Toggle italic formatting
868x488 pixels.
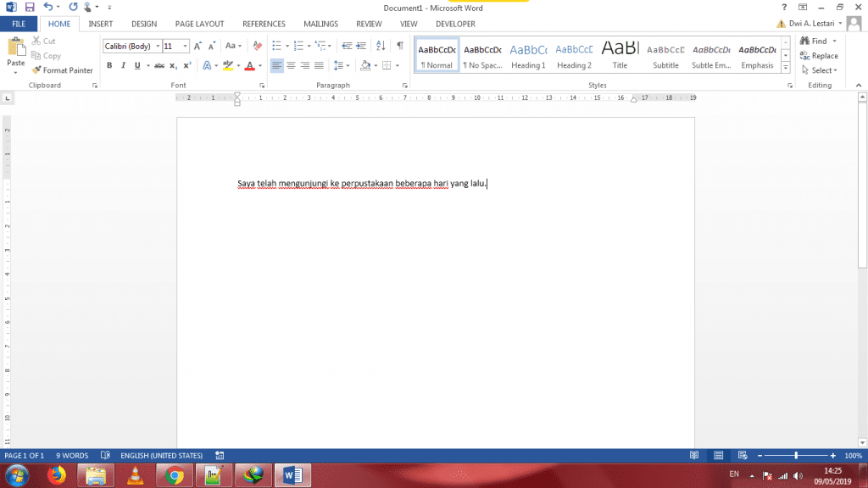[x=123, y=65]
